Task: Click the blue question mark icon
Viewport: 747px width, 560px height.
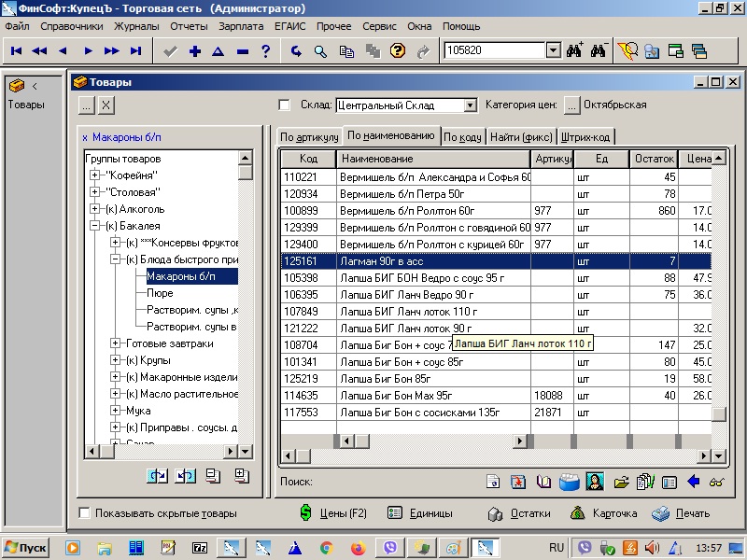Action: (266, 51)
